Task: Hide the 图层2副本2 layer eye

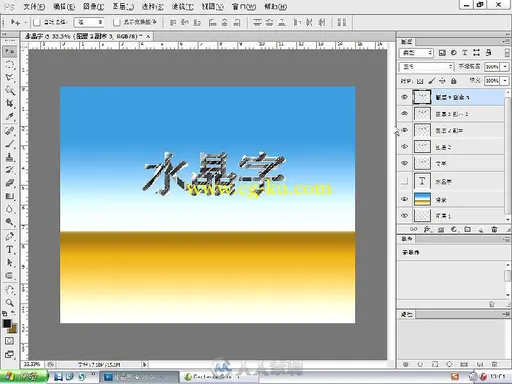Action: pos(405,113)
